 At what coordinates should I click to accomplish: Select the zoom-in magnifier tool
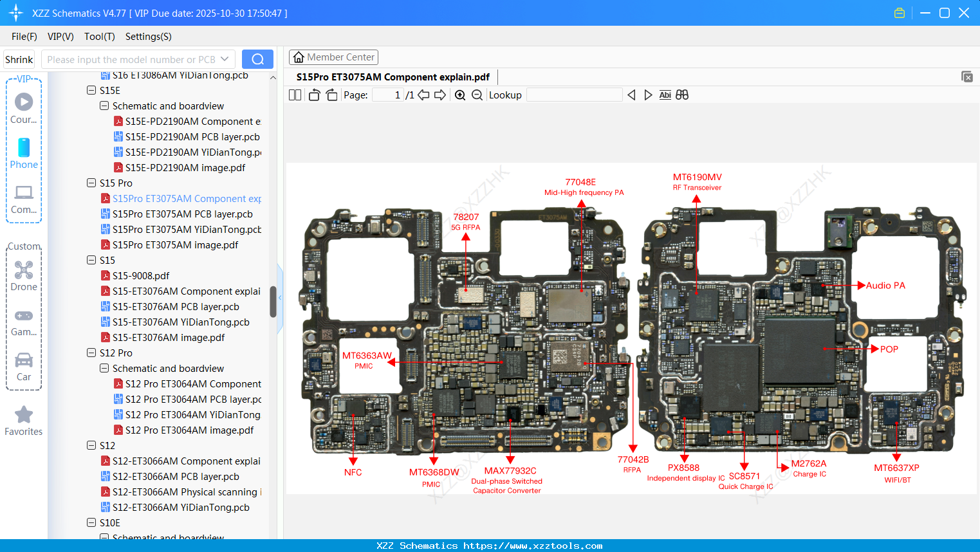click(459, 95)
